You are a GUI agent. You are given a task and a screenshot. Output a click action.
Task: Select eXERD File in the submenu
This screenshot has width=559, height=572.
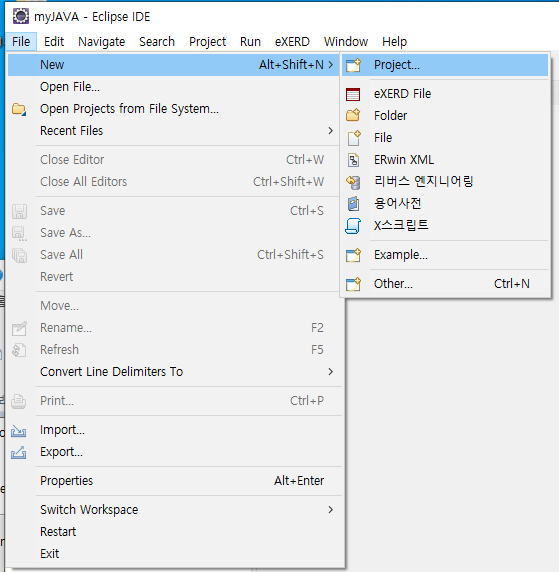[445, 94]
